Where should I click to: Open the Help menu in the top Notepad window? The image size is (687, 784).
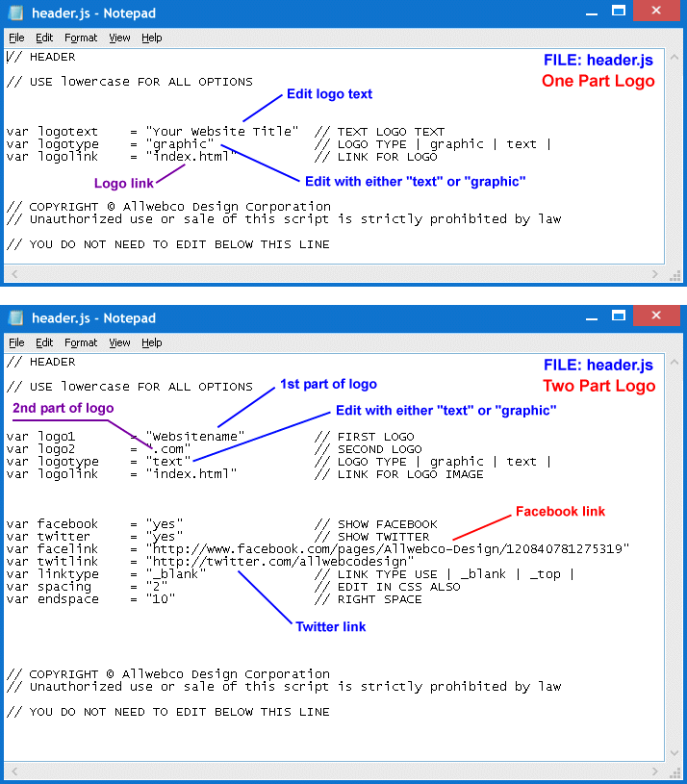[152, 38]
